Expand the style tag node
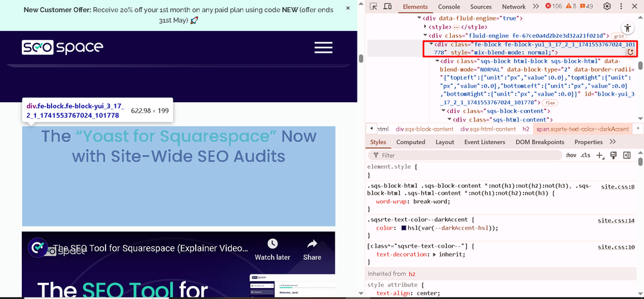The image size is (644, 299). (x=426, y=26)
